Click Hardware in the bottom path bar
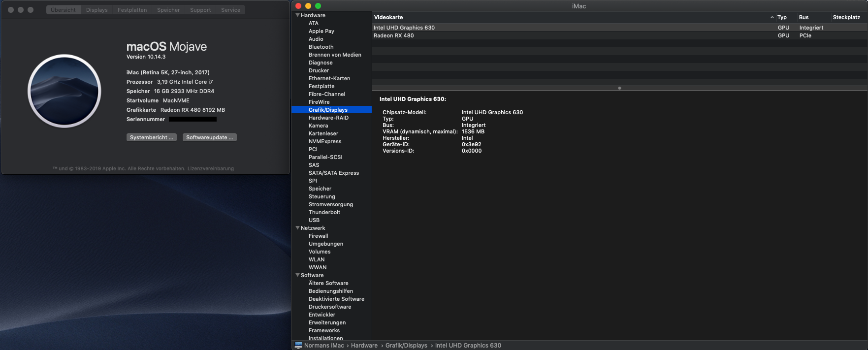Screen dimensions: 868x350 point(364,346)
